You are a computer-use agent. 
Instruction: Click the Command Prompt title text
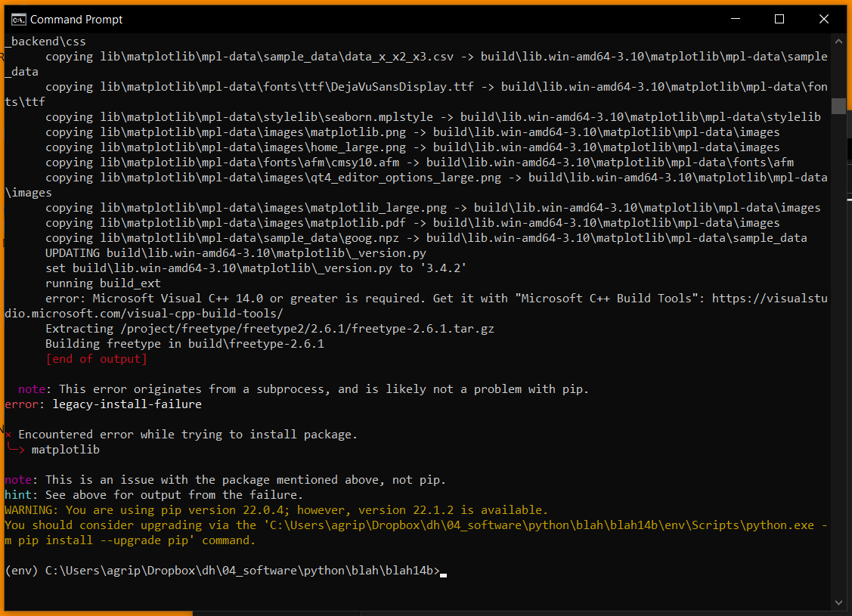[x=76, y=19]
